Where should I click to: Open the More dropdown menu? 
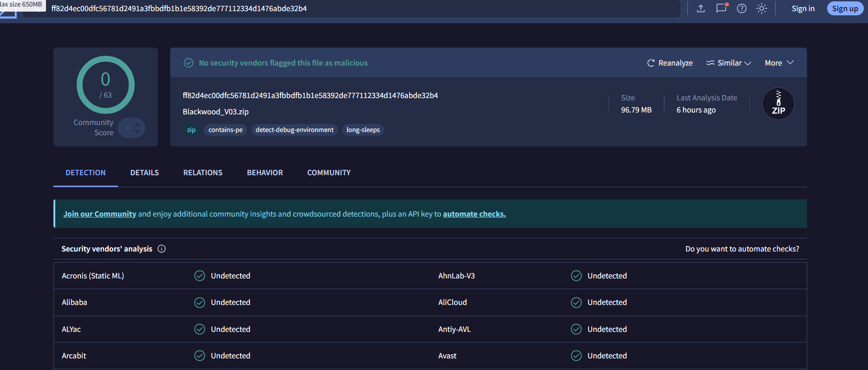[779, 63]
